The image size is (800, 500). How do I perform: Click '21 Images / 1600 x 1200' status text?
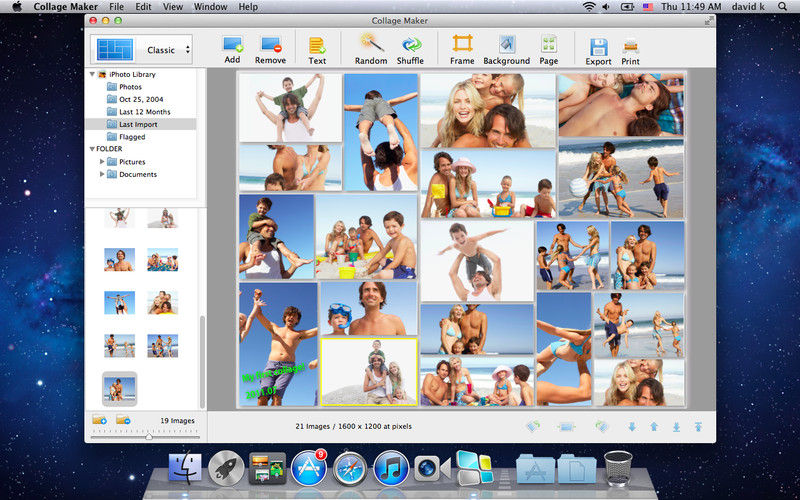point(354,426)
